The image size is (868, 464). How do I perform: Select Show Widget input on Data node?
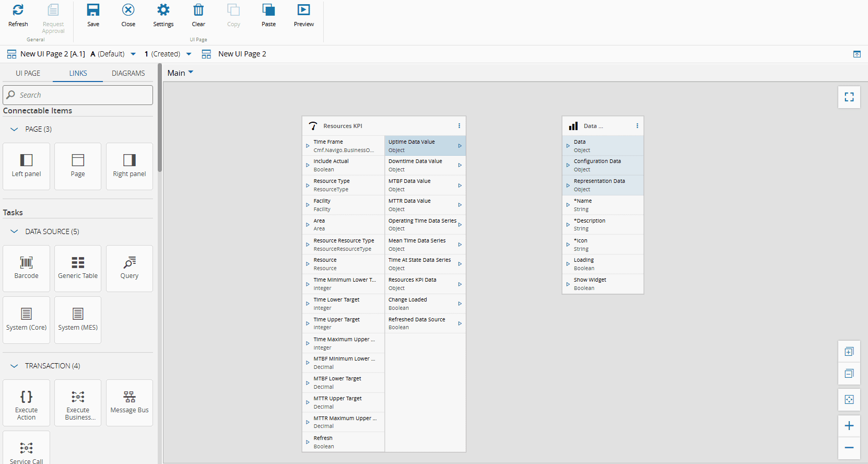point(603,284)
